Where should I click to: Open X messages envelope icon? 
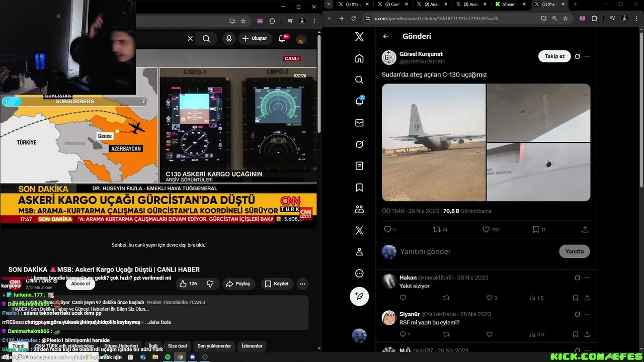click(x=359, y=123)
